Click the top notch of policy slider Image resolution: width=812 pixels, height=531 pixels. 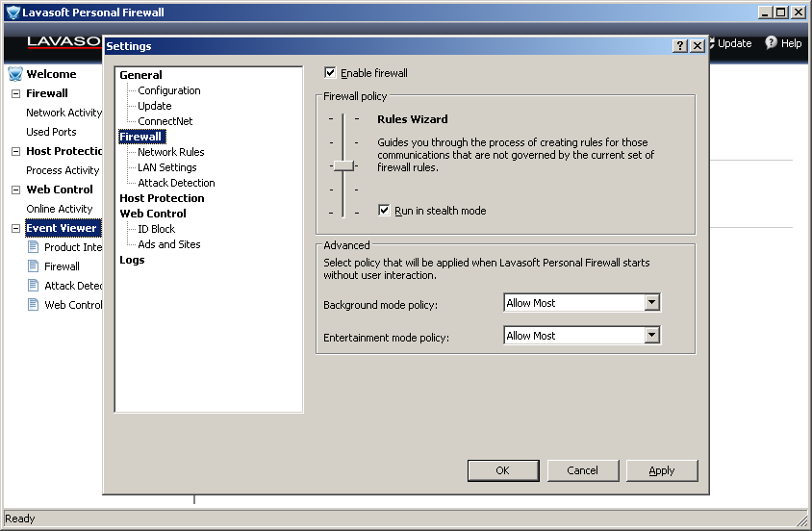coord(343,119)
